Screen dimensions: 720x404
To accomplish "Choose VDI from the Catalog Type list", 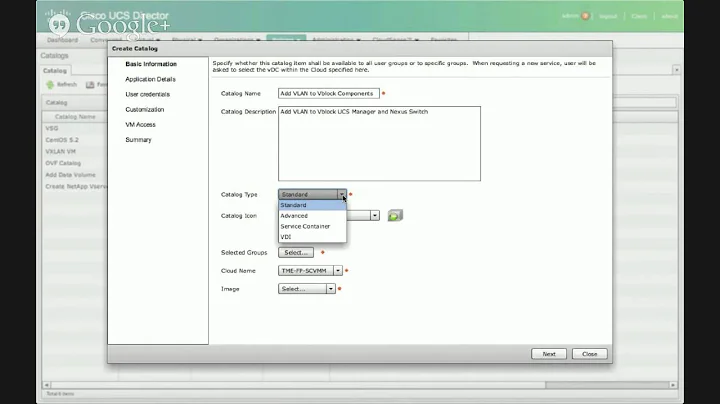I will 312,237.
